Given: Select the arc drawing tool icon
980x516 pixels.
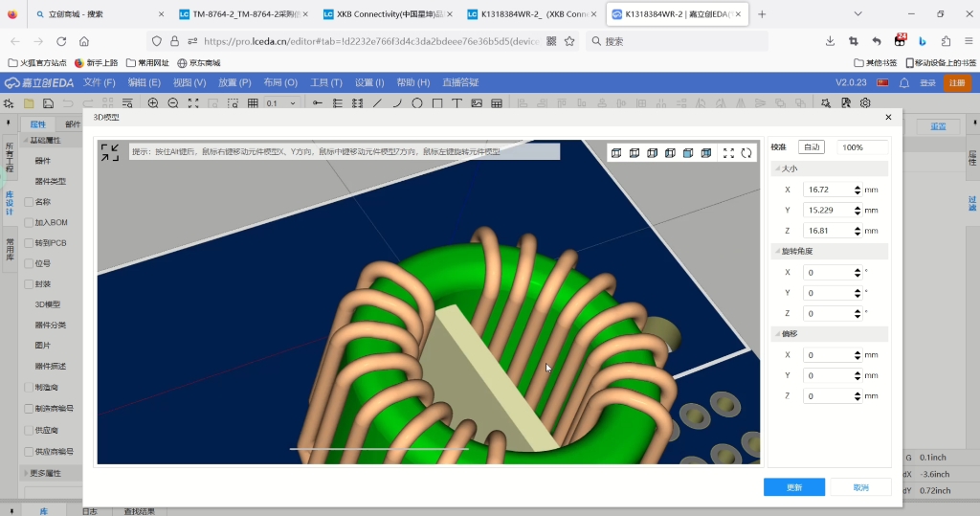Looking at the screenshot, I should click(397, 103).
